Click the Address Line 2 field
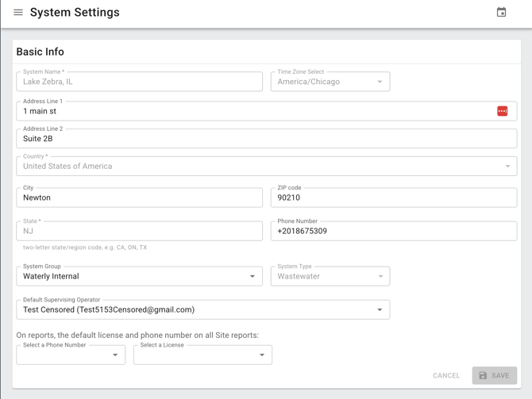Screen dimensions: 532x399 266,139
